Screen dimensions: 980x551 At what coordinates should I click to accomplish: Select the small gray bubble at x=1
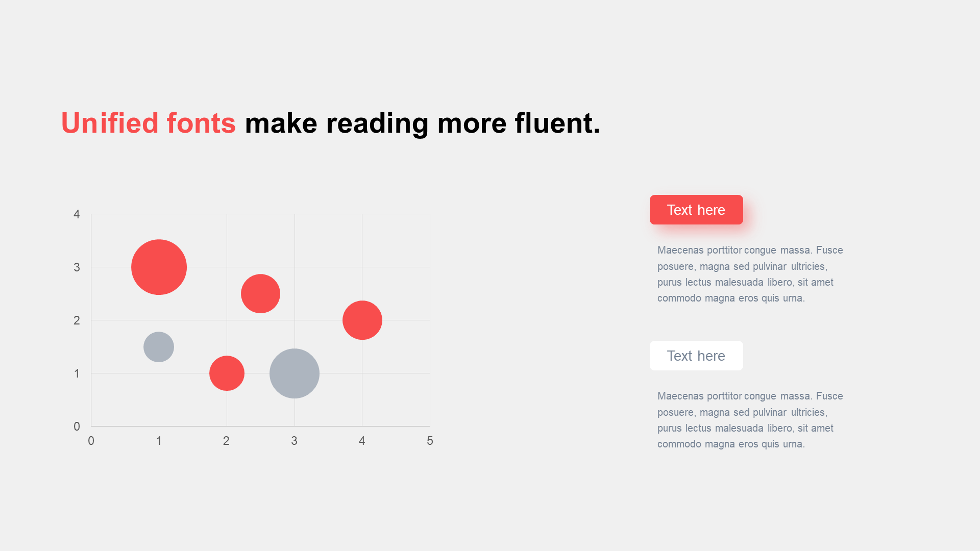click(159, 347)
